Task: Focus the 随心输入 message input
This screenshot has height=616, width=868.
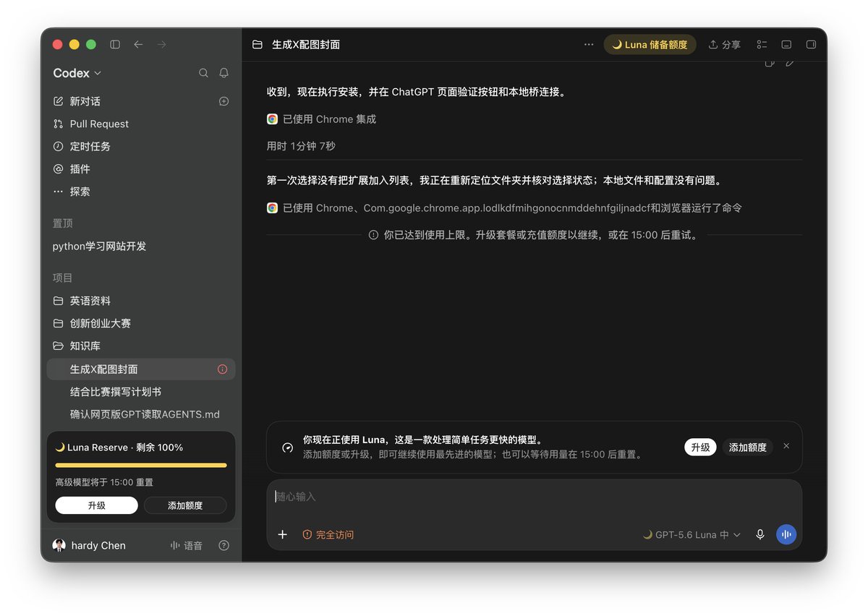Action: (x=534, y=497)
